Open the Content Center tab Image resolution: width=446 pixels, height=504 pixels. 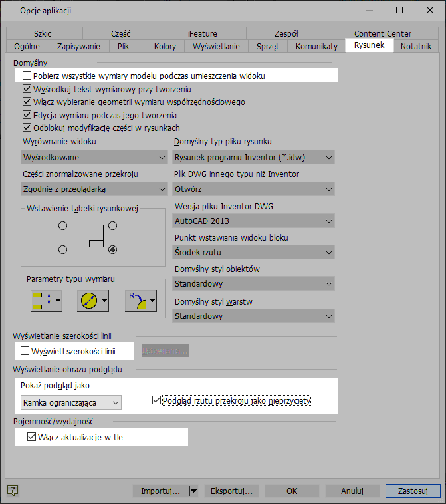(382, 33)
